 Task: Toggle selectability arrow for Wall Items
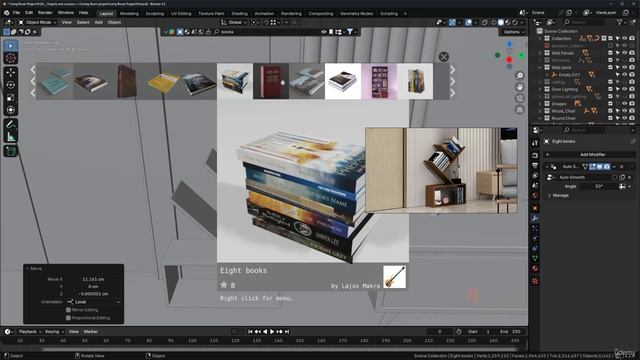click(618, 67)
